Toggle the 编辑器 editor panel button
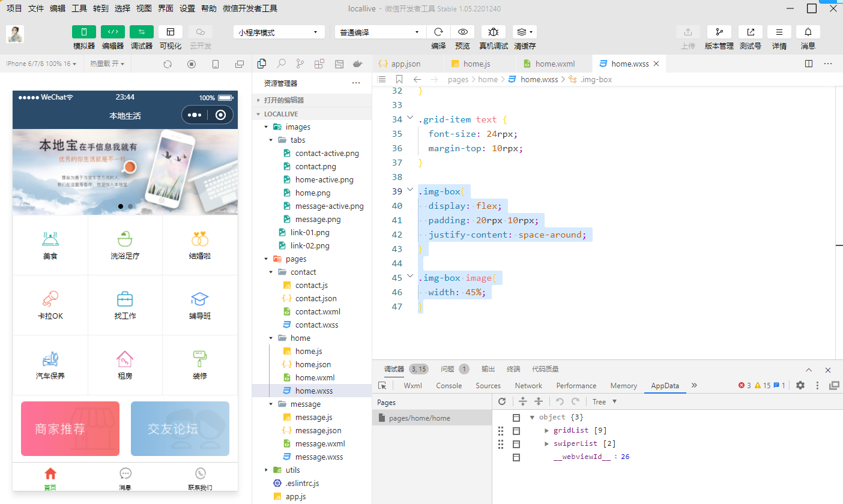The image size is (843, 504). 113,32
